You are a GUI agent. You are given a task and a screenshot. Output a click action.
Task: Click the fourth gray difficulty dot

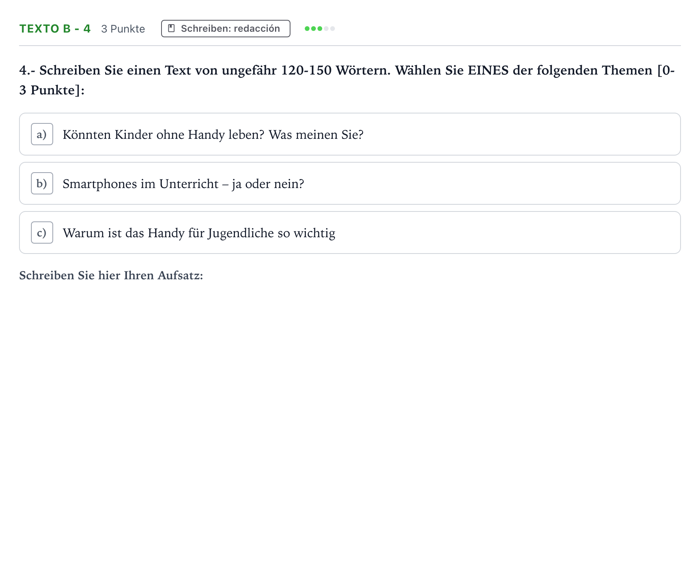(326, 29)
